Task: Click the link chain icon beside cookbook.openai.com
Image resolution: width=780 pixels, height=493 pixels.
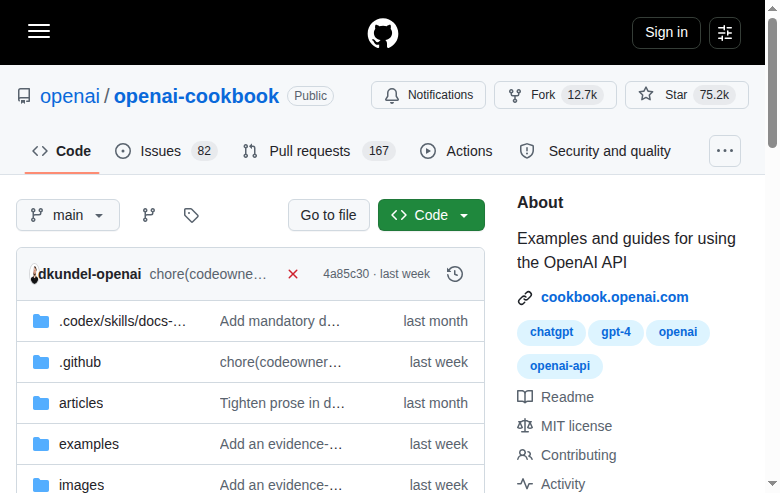Action: tap(525, 298)
